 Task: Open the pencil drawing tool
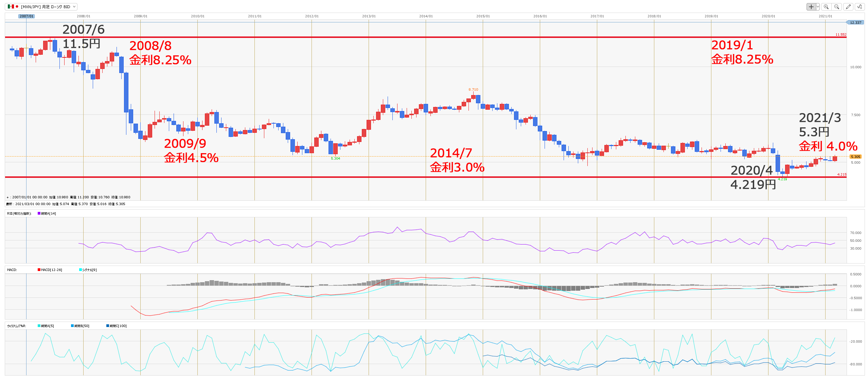coord(848,7)
